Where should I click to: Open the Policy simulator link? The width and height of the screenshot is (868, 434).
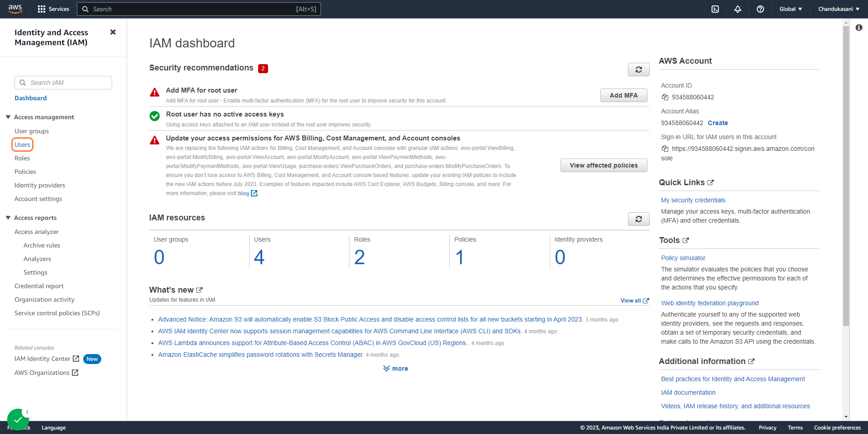683,258
